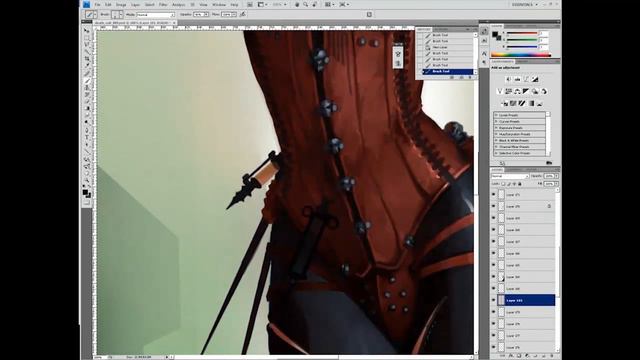Hide Layer 367 visibility eye
Viewport: 640px width, 360px height.
pyautogui.click(x=493, y=242)
